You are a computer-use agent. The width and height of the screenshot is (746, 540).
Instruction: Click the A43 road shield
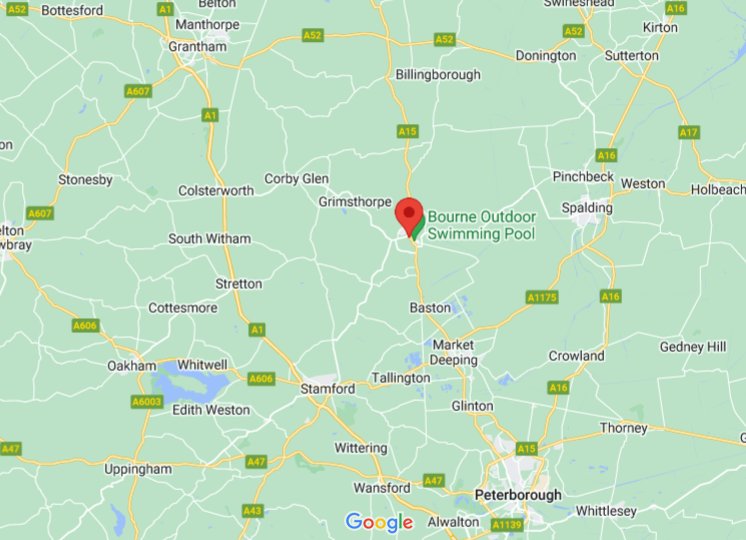(x=252, y=511)
